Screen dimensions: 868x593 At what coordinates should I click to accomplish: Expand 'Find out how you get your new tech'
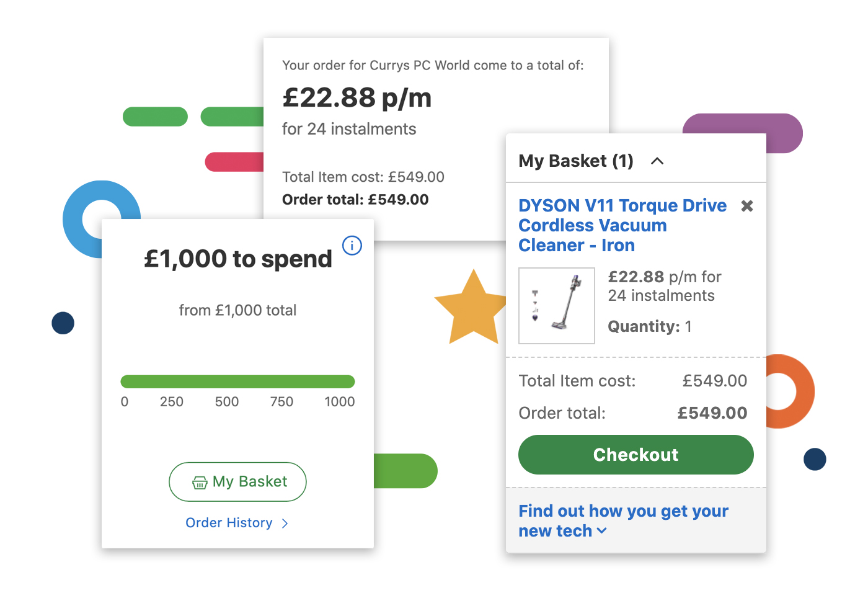tap(622, 520)
